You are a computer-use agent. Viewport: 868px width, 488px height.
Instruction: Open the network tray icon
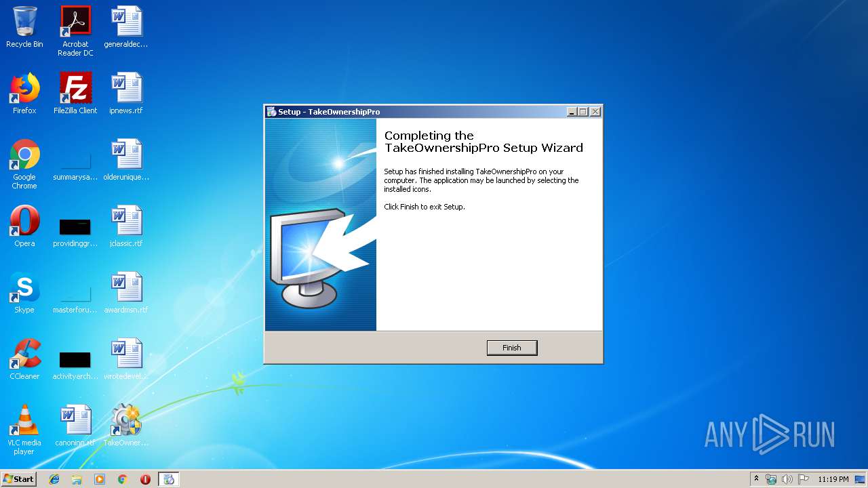pyautogui.click(x=771, y=479)
